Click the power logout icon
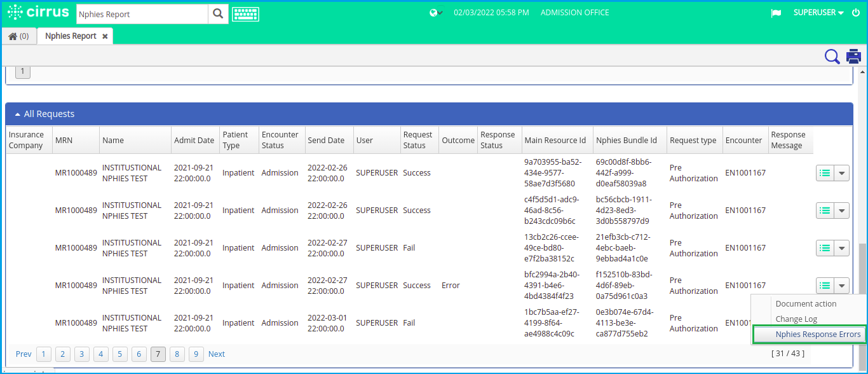868x374 pixels. click(855, 13)
